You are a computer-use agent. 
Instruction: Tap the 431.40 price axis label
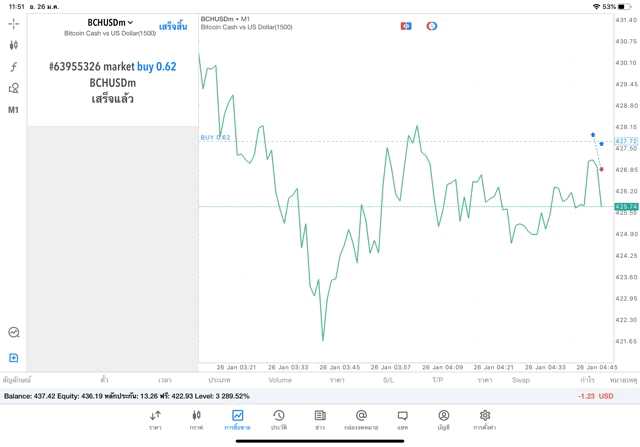click(626, 20)
